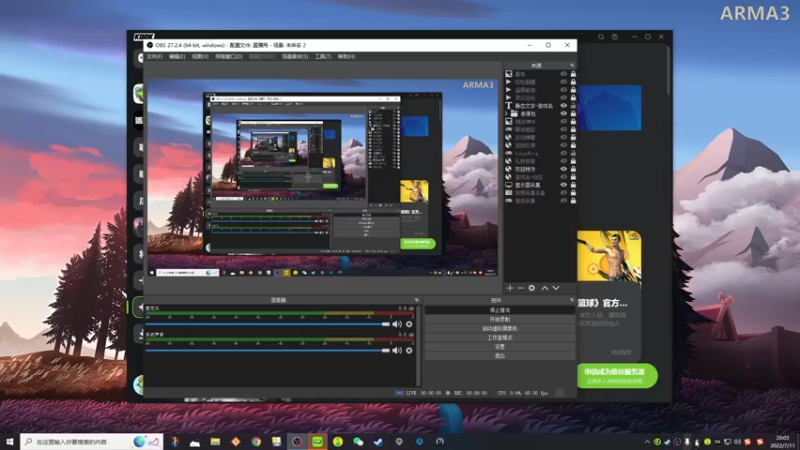800x450 pixels.
Task: Toggle visibility of 静态文字-游戏名 source
Action: 564,106
